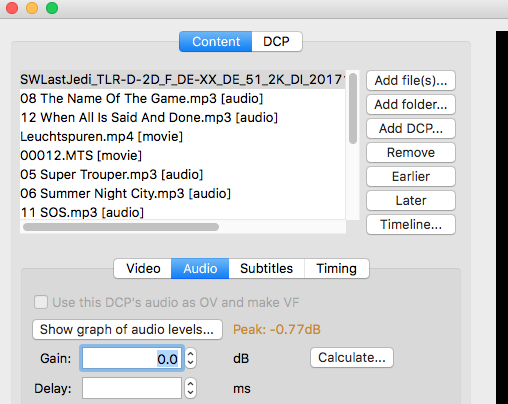Remove the selected content item

click(x=411, y=152)
